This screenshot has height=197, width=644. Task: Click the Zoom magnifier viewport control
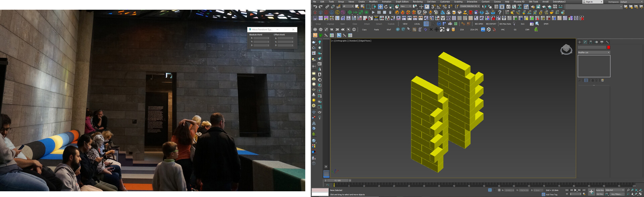pyautogui.click(x=628, y=190)
